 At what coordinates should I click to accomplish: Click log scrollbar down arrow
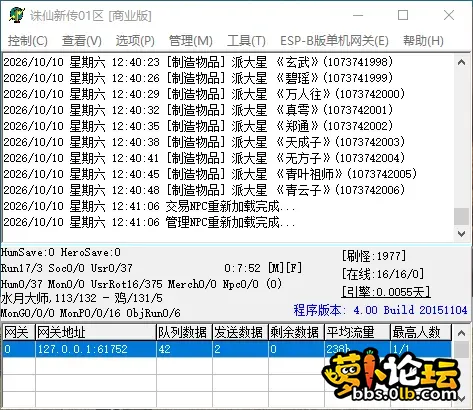click(x=462, y=234)
